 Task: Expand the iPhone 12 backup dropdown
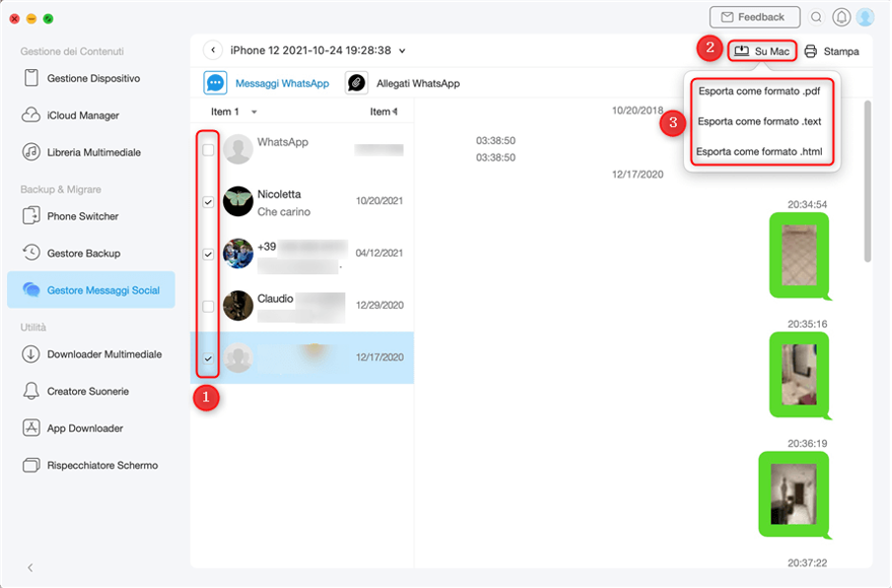coord(403,50)
